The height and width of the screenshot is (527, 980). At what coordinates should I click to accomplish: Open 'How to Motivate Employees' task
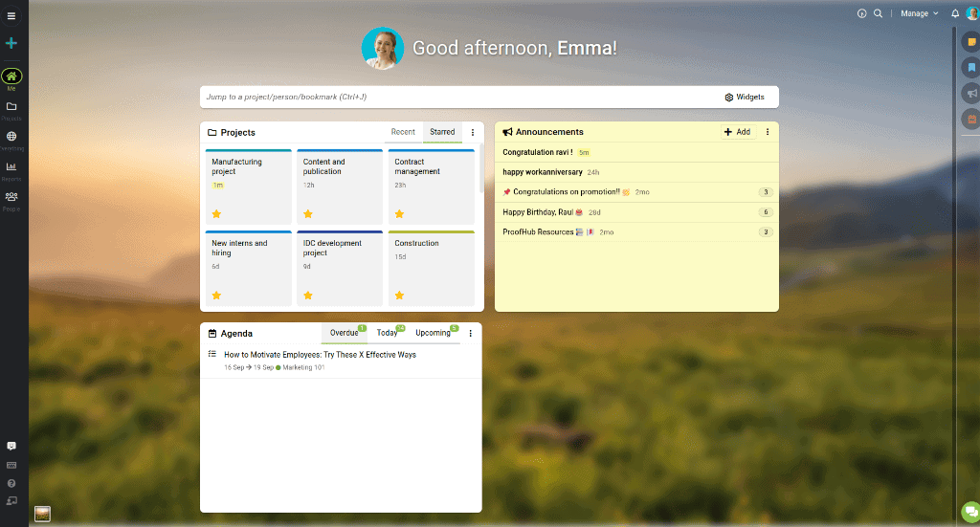(320, 355)
